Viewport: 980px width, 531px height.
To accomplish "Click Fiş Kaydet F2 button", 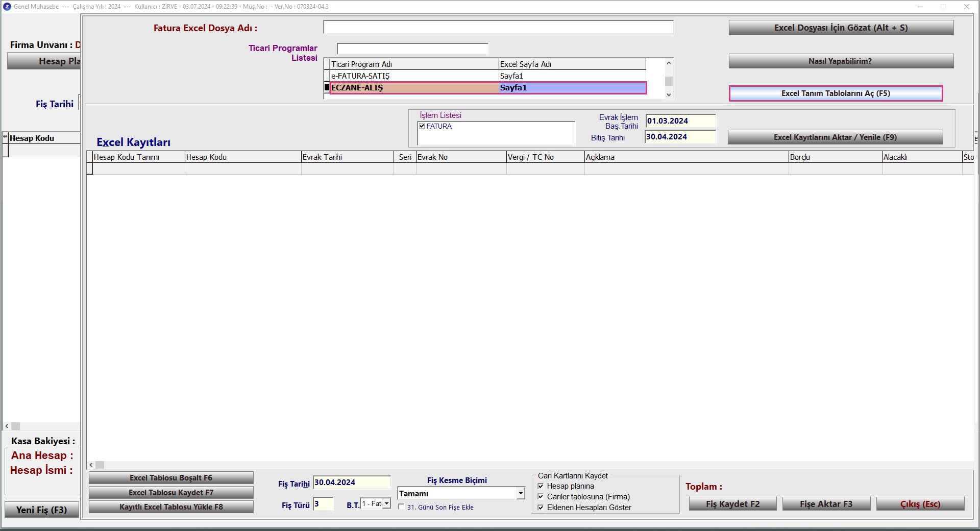I will pyautogui.click(x=732, y=504).
